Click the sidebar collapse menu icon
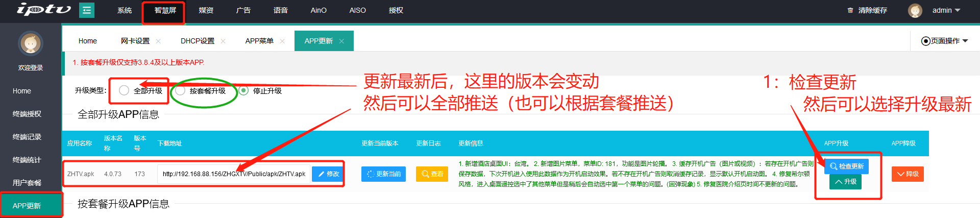 click(x=87, y=10)
